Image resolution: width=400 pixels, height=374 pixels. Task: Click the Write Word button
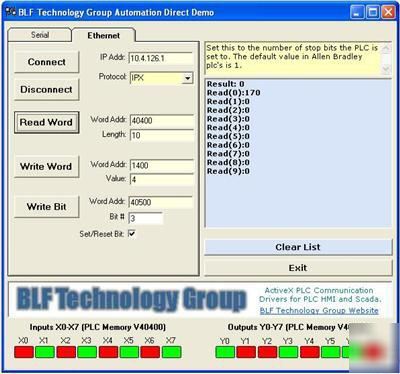(47, 166)
